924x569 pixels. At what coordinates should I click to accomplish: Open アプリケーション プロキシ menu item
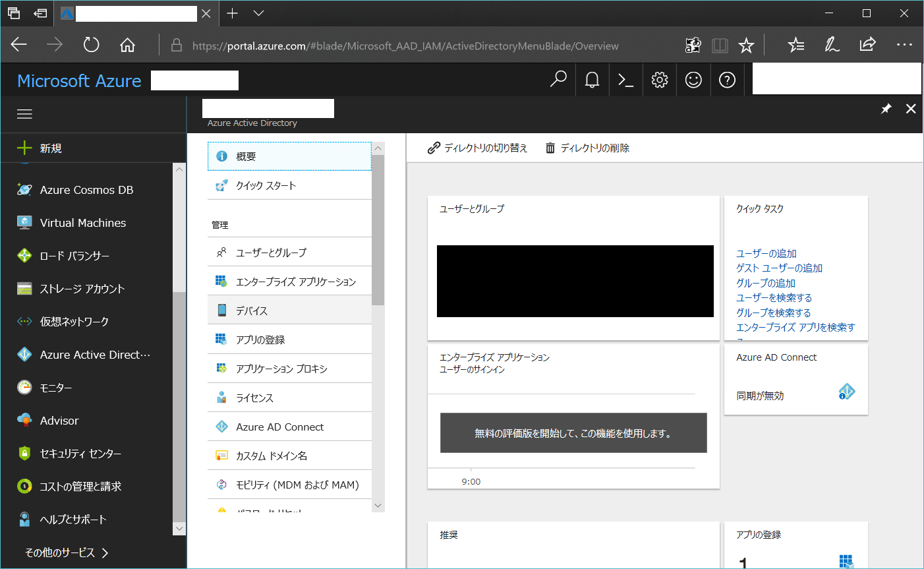click(x=289, y=369)
